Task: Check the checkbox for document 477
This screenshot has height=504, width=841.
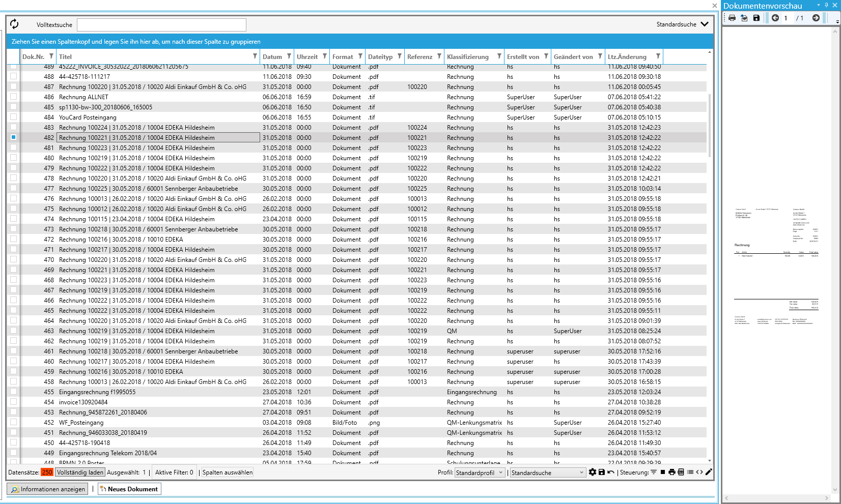Action: click(x=14, y=188)
